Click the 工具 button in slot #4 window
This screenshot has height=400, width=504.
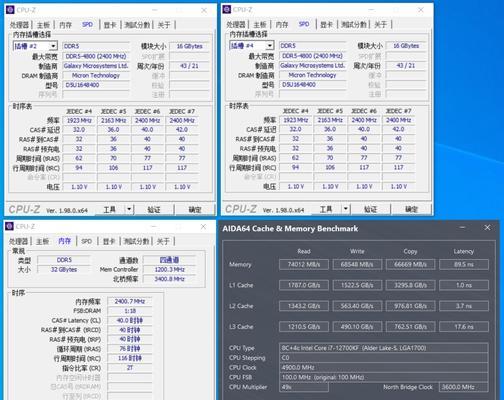(x=326, y=209)
